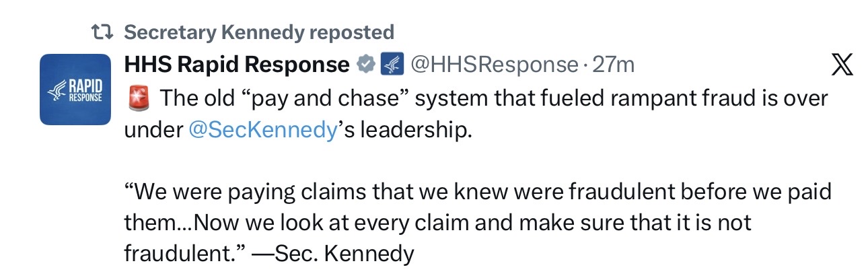The image size is (868, 278).
Task: Click the line "them...Now we look at every claim"
Action: [437, 223]
